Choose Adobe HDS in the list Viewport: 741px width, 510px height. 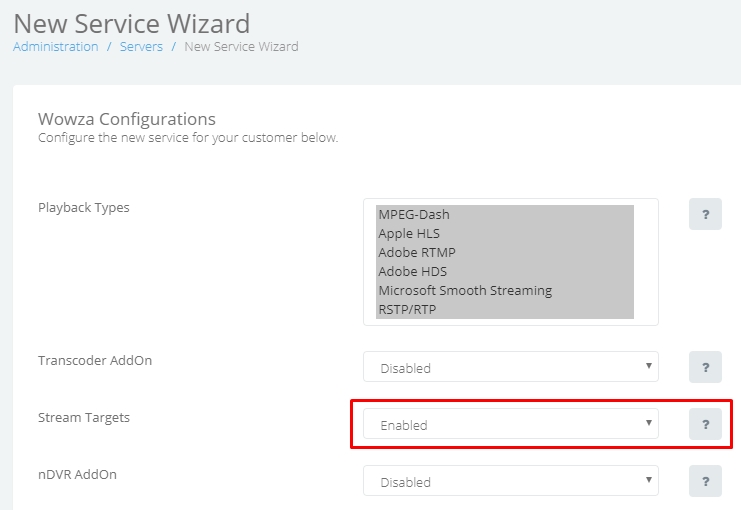(505, 271)
